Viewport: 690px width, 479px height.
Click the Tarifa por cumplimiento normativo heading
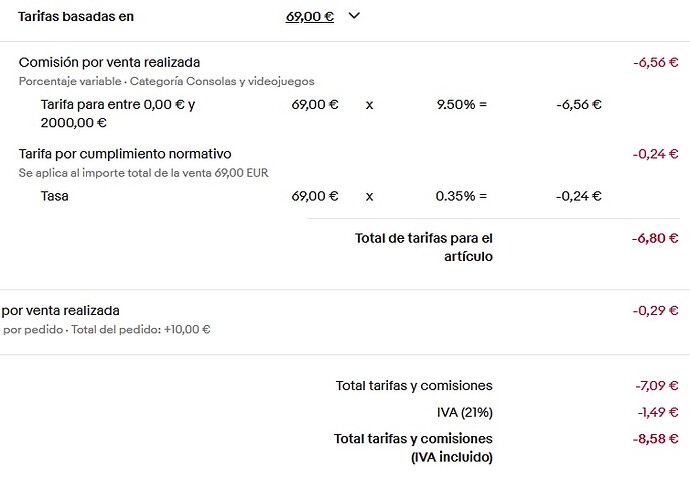click(125, 154)
